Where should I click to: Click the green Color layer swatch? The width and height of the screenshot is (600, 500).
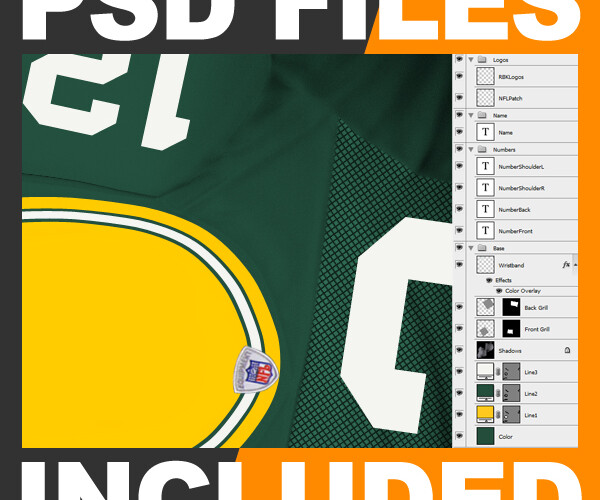[485, 436]
